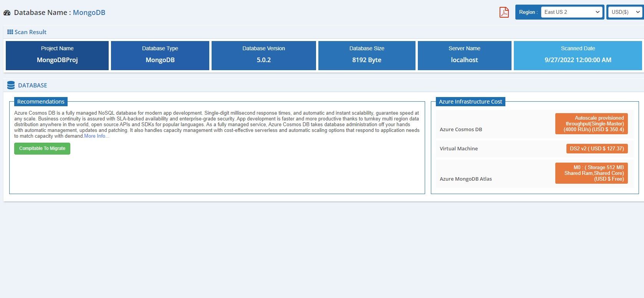
Task: Click the Scanned Date 9/27/2022 tile
Action: 578,56
